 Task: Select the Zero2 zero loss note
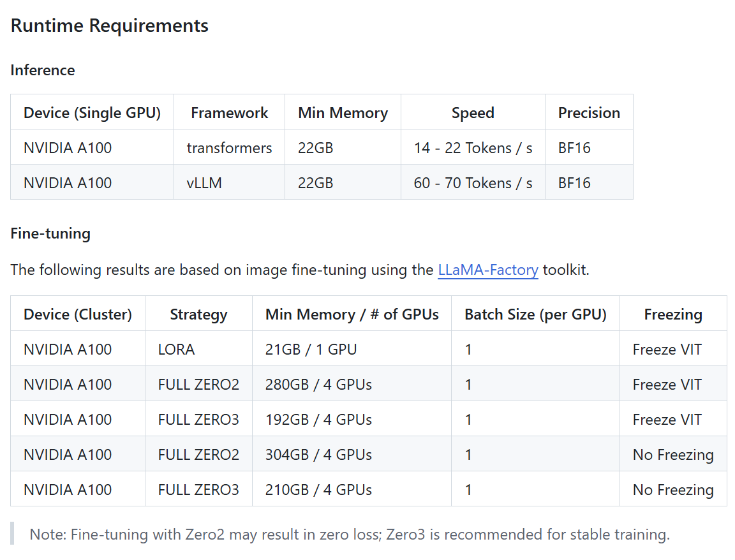350,534
